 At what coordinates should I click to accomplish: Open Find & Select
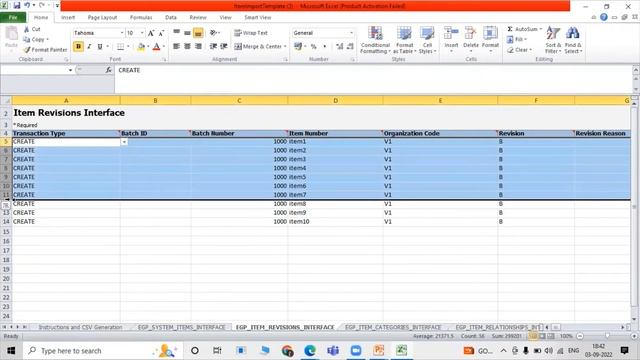[x=573, y=40]
